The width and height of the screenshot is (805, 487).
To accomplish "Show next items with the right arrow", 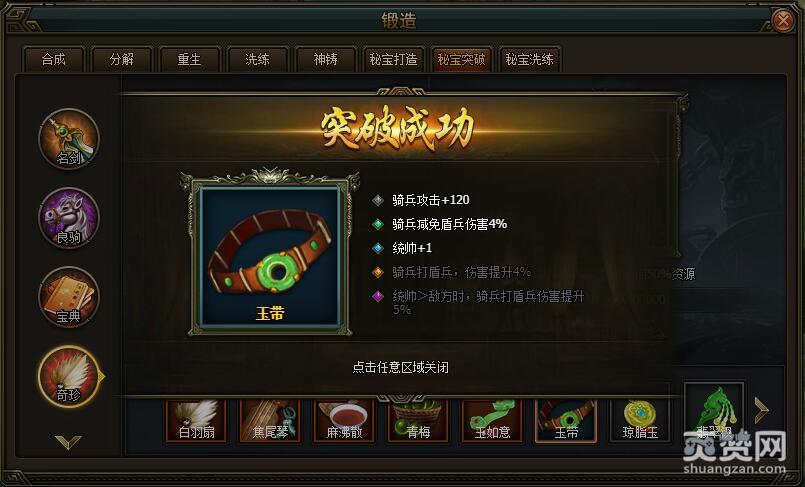I will [762, 410].
